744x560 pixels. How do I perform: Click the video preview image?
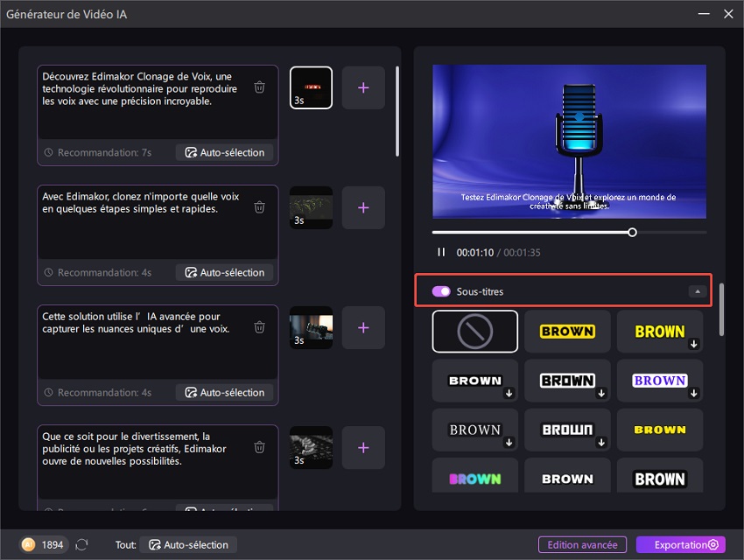point(569,142)
